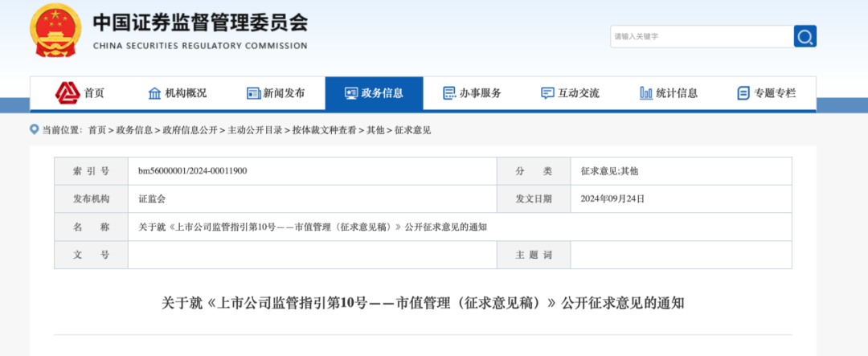Open the 新闻发布 navigation tab
This screenshot has width=868, height=356.
click(x=276, y=93)
